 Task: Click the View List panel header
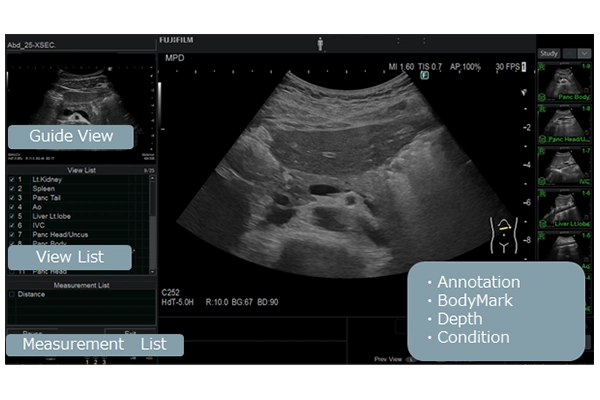(81, 170)
